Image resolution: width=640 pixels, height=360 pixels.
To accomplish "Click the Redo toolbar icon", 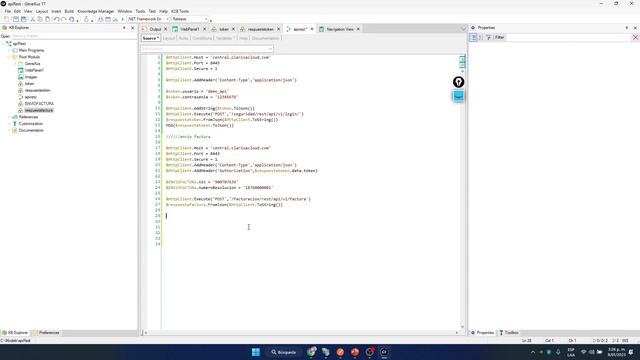I will click(64, 19).
